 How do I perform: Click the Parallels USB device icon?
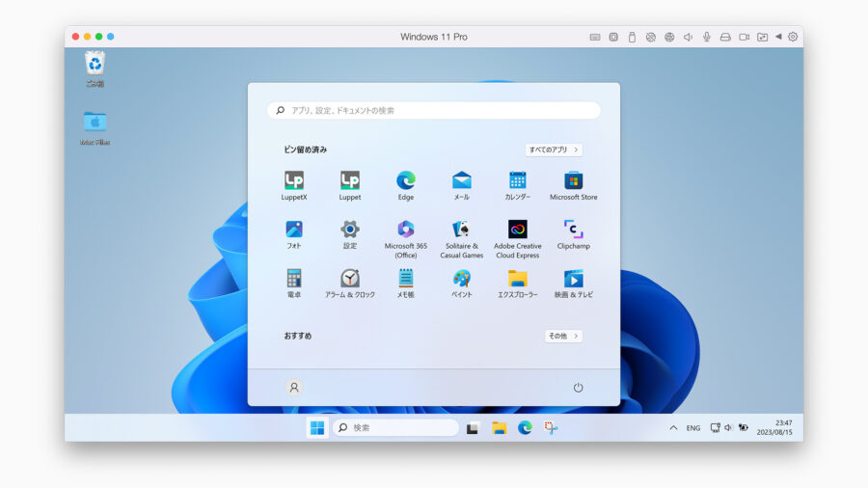tap(632, 37)
